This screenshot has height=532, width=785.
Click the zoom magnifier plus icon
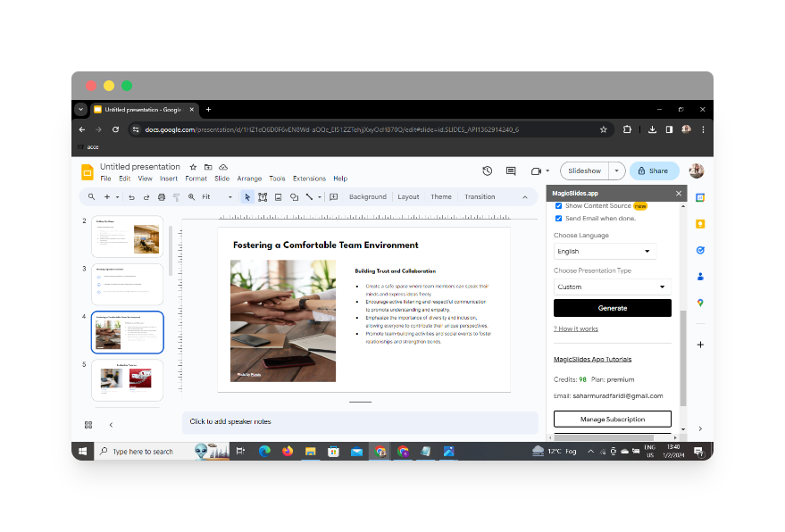tap(192, 197)
